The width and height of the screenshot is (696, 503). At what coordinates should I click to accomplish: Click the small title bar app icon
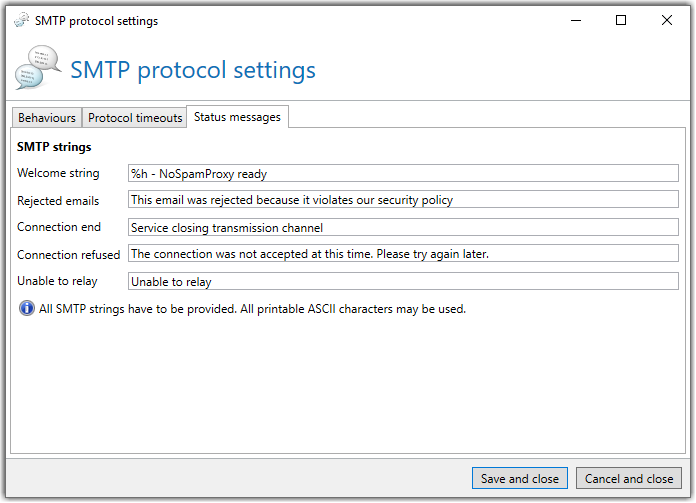click(21, 20)
